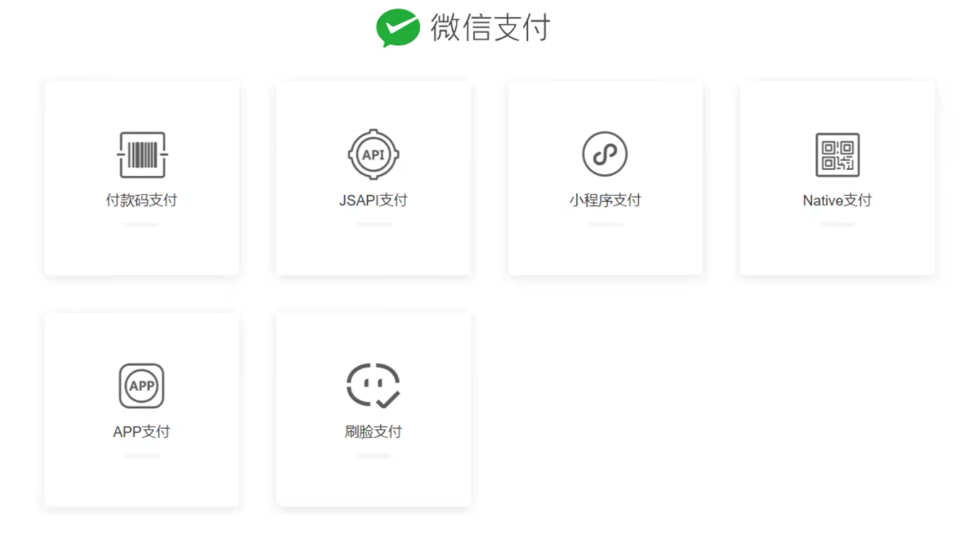Click the underline bar beneath Native支付
The width and height of the screenshot is (980, 536).
coord(837,224)
